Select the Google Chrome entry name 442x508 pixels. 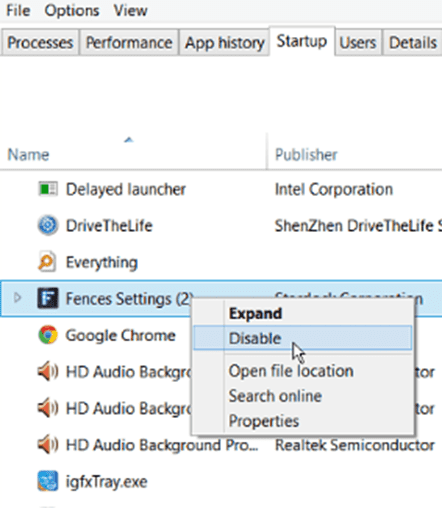(120, 335)
